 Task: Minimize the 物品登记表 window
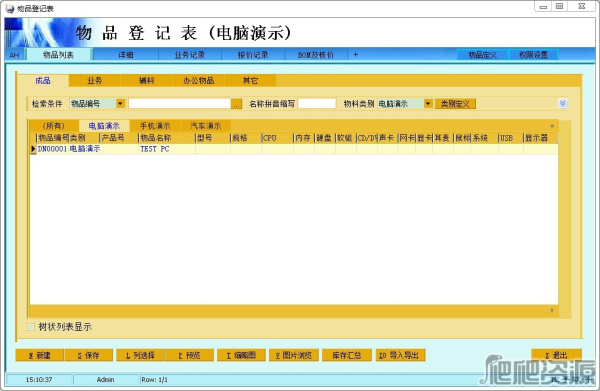pos(543,7)
